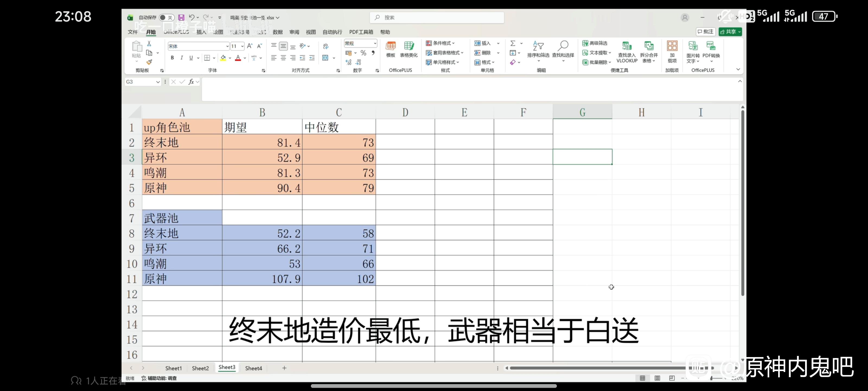The height and width of the screenshot is (391, 868).
Task: Toggle underline formatting
Action: [x=191, y=58]
